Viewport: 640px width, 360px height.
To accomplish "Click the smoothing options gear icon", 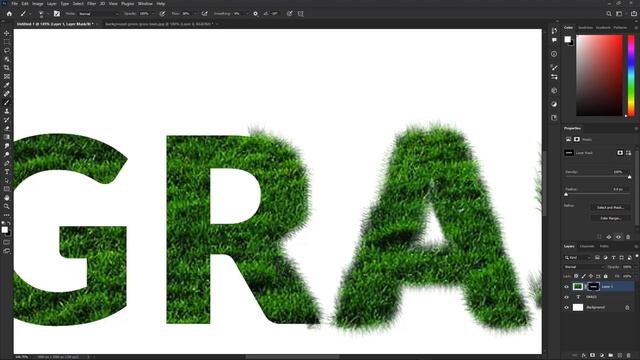I will (x=256, y=13).
